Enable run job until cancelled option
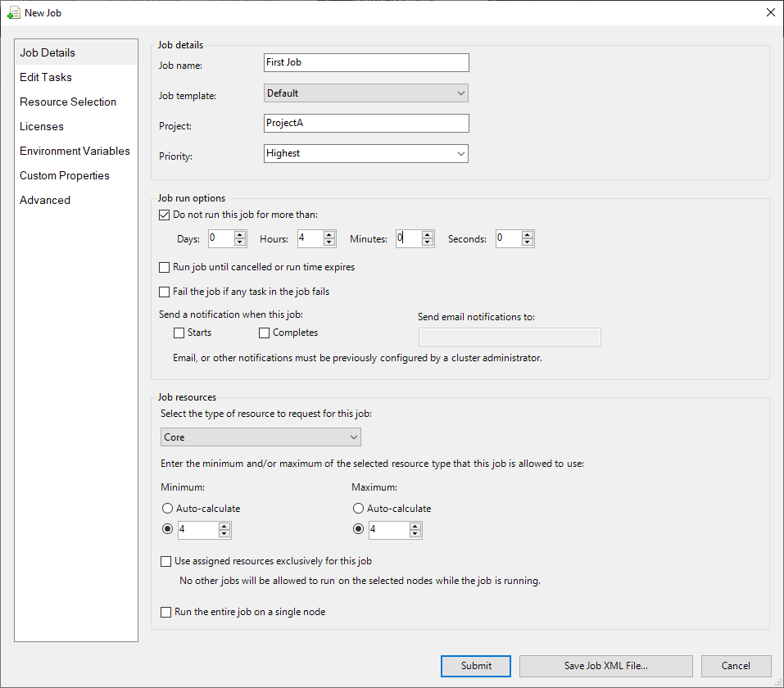The height and width of the screenshot is (688, 784). pos(164,268)
